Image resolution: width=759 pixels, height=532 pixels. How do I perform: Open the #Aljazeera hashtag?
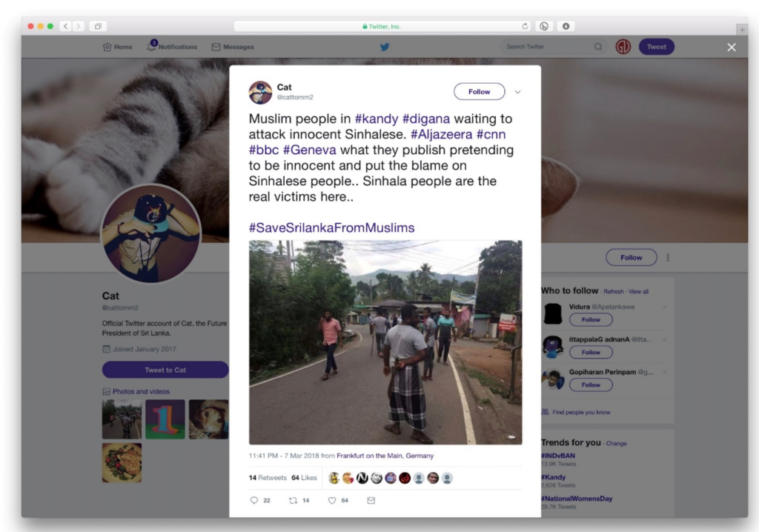[442, 134]
